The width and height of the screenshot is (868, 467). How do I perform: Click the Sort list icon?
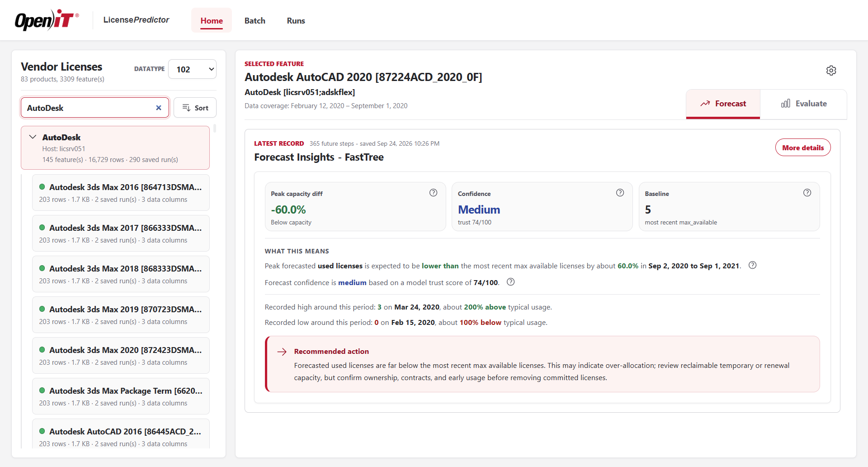click(x=186, y=108)
